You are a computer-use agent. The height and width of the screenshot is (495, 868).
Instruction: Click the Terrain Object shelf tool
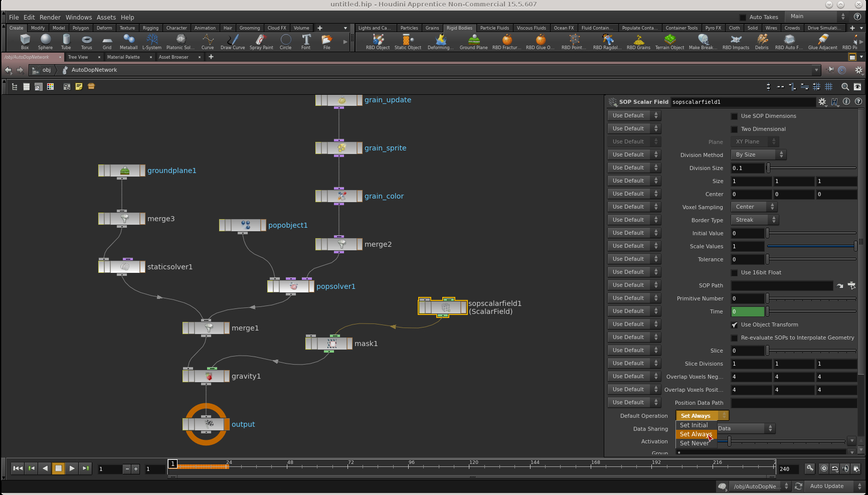coord(669,42)
